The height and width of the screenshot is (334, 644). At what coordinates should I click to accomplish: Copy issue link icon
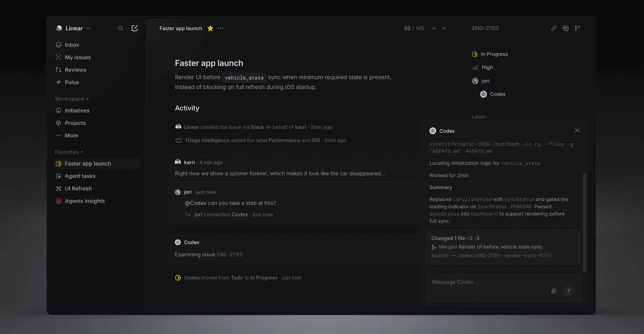[x=554, y=28]
